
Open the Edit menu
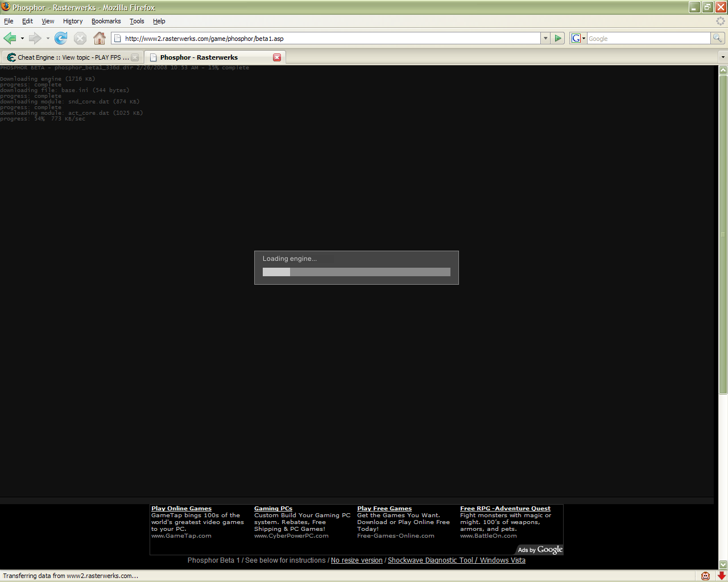[x=27, y=21]
